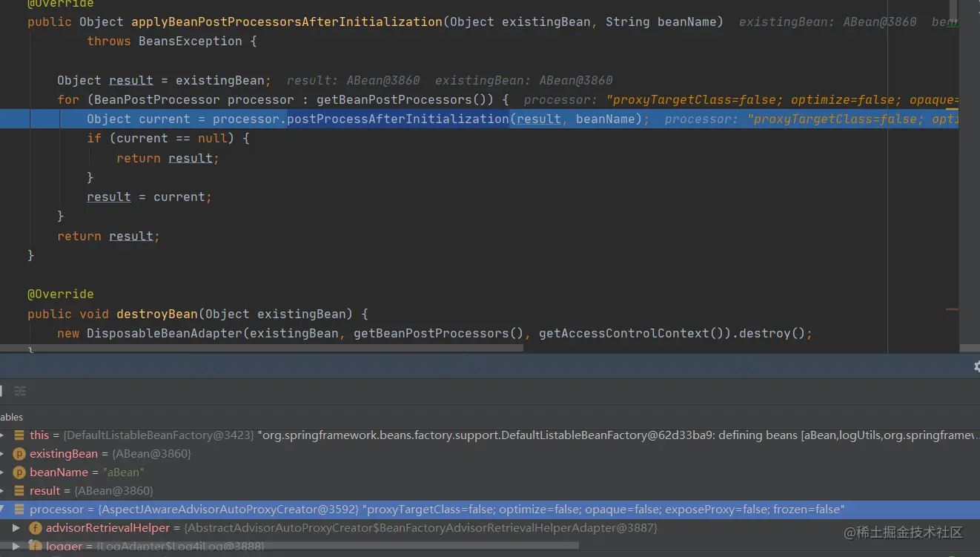980x557 pixels.
Task: Click getBeanPostProcessors() in the for loop
Action: pos(405,99)
